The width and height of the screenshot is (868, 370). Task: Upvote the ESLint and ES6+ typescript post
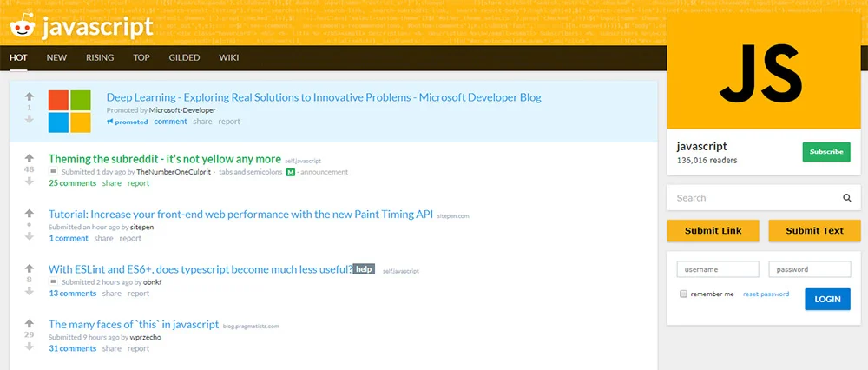[x=30, y=268]
